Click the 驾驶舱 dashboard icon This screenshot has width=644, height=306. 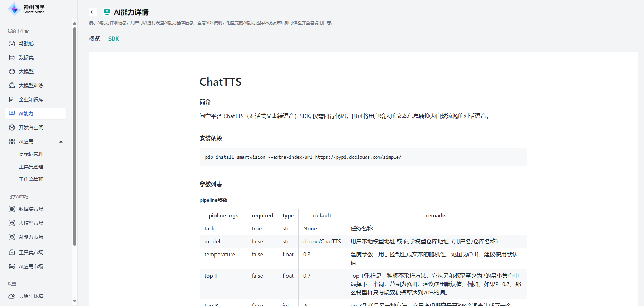point(12,43)
